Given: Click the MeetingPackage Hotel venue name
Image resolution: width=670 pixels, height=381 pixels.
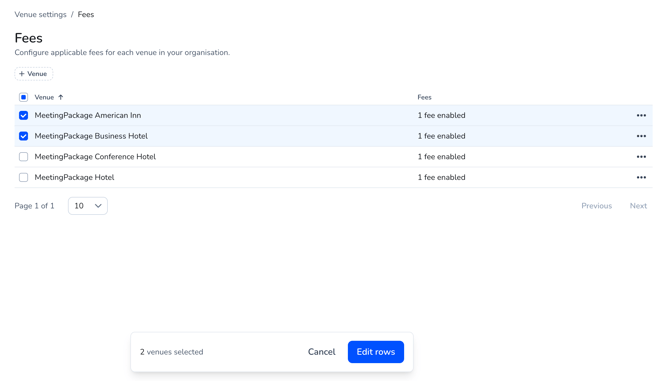Looking at the screenshot, I should [74, 177].
